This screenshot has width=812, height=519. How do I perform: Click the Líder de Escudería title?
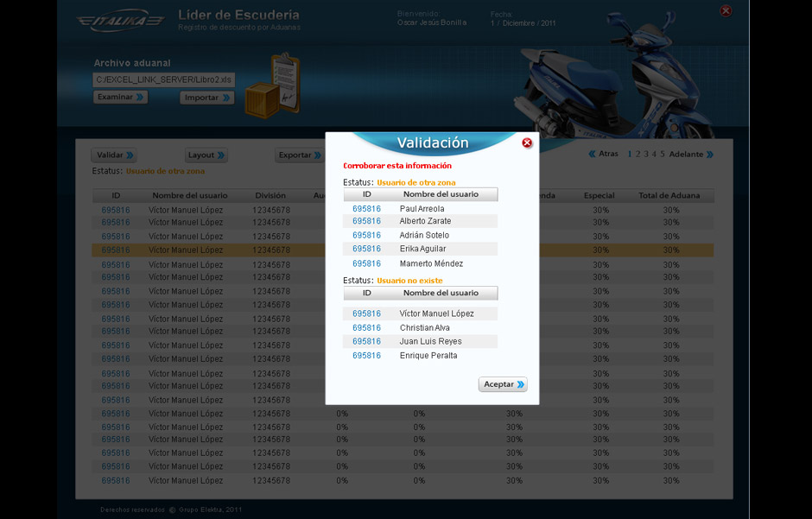pos(238,15)
